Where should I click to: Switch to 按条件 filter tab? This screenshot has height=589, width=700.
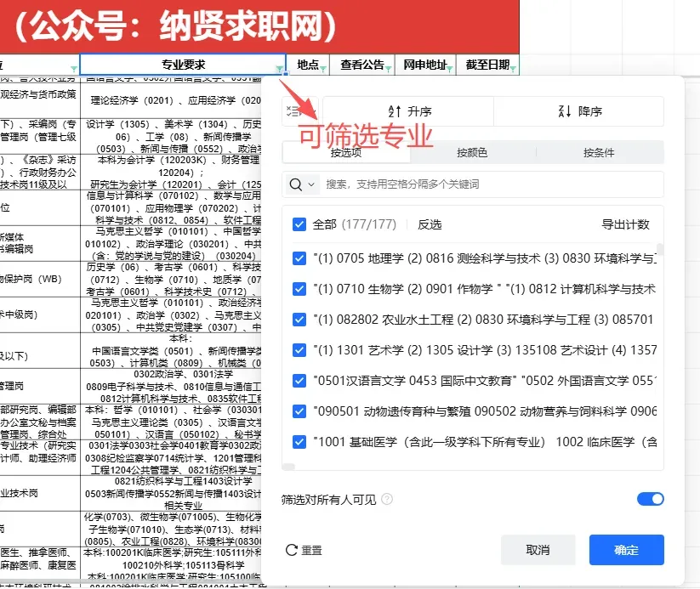click(x=599, y=153)
